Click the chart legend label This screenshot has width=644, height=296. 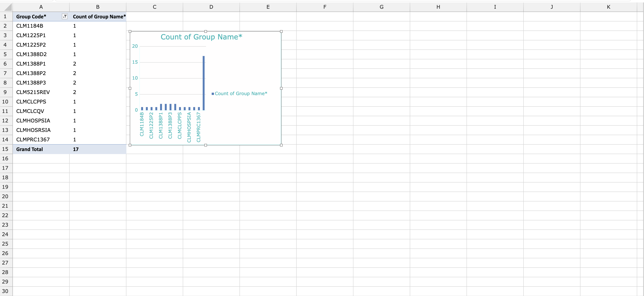click(x=241, y=93)
